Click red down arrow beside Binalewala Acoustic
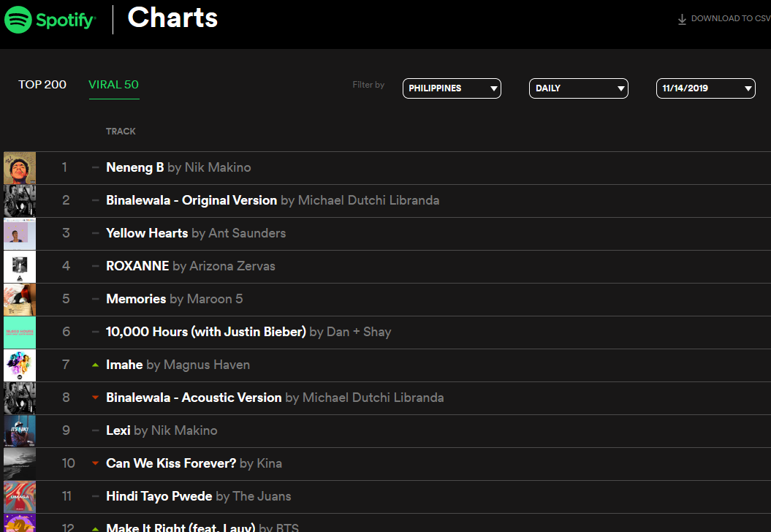Image resolution: width=771 pixels, height=532 pixels. tap(96, 398)
